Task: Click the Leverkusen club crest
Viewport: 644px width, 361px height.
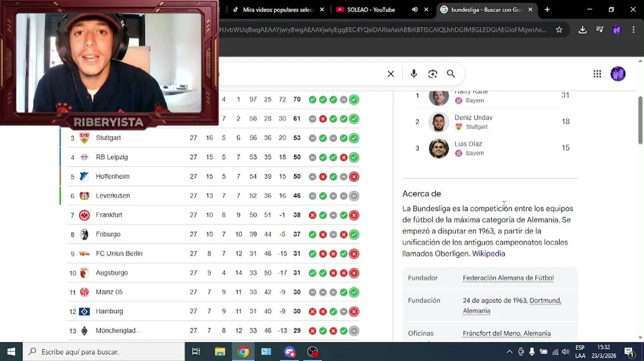Action: point(84,196)
